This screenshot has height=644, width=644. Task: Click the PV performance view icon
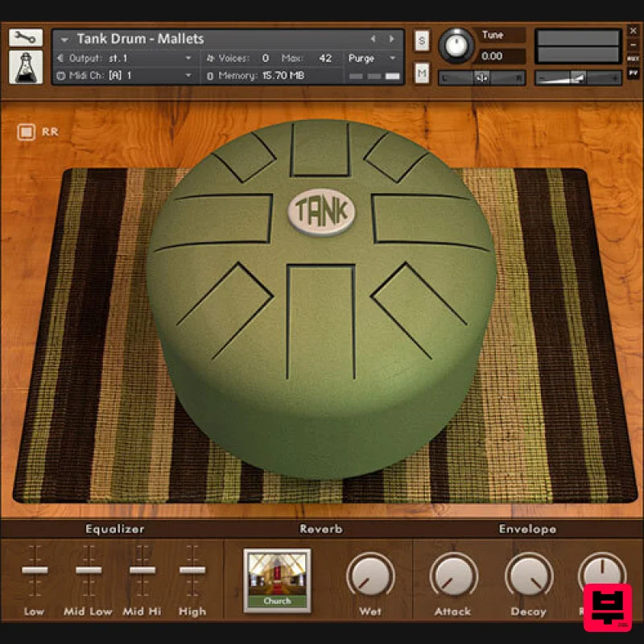point(633,72)
